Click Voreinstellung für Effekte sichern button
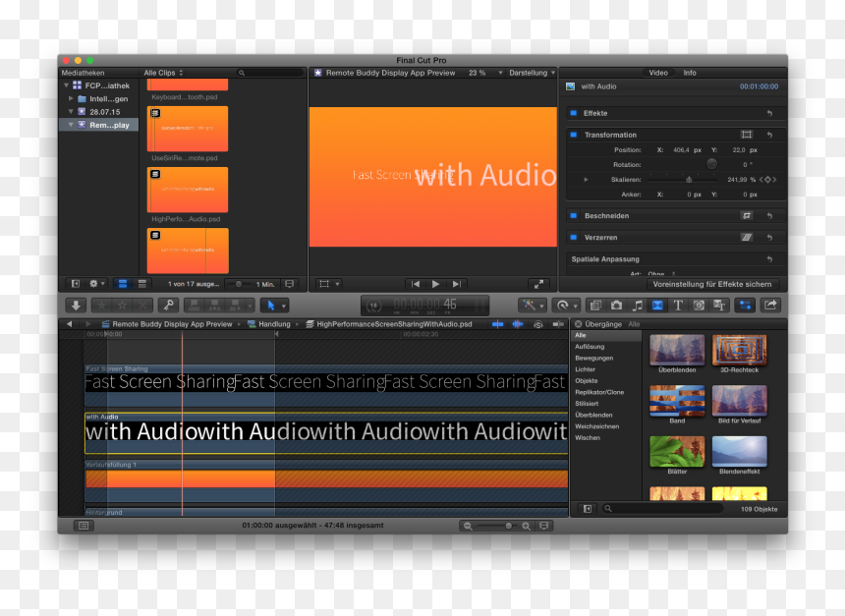This screenshot has height=616, width=845. pyautogui.click(x=712, y=284)
